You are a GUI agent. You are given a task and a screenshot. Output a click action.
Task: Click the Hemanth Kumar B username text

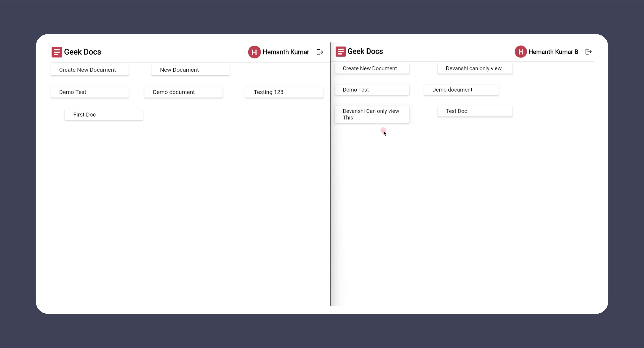553,52
